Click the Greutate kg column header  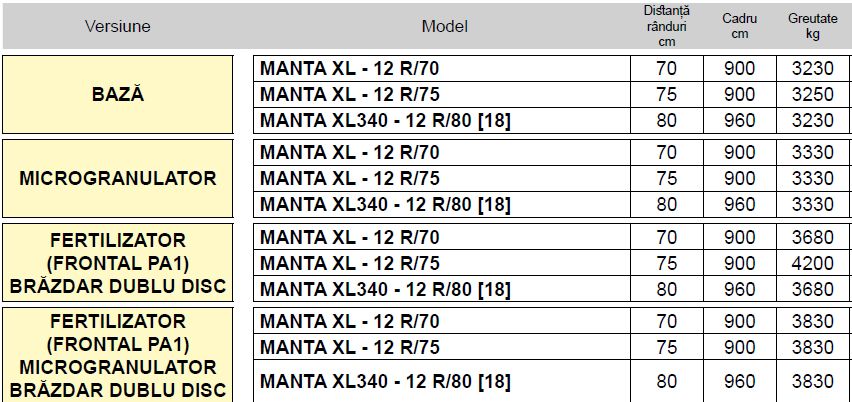(x=812, y=26)
